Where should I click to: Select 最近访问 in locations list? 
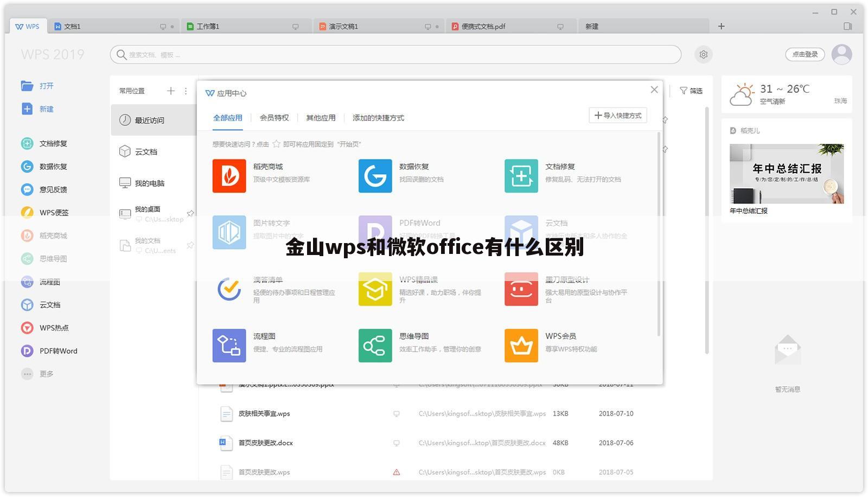point(154,120)
